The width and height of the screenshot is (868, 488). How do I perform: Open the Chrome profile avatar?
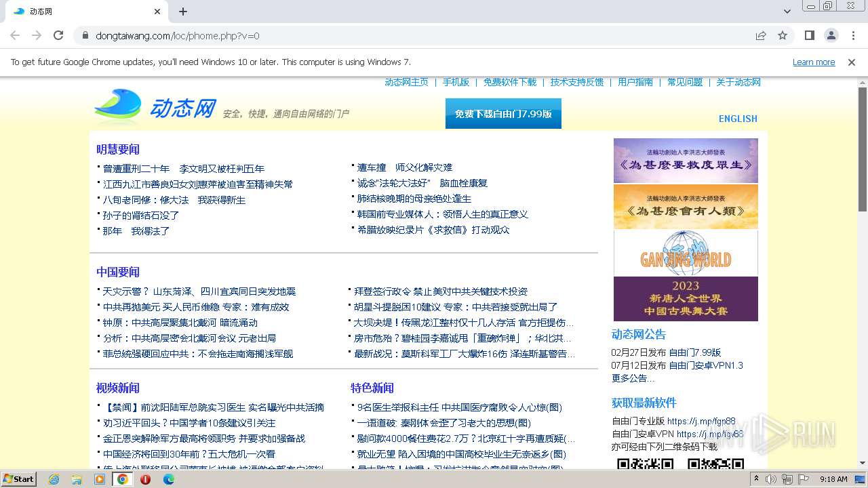831,35
